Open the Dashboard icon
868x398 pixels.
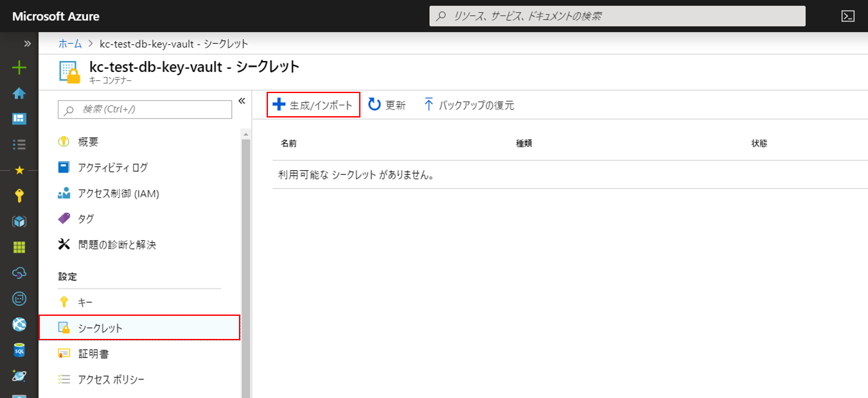coord(19,118)
